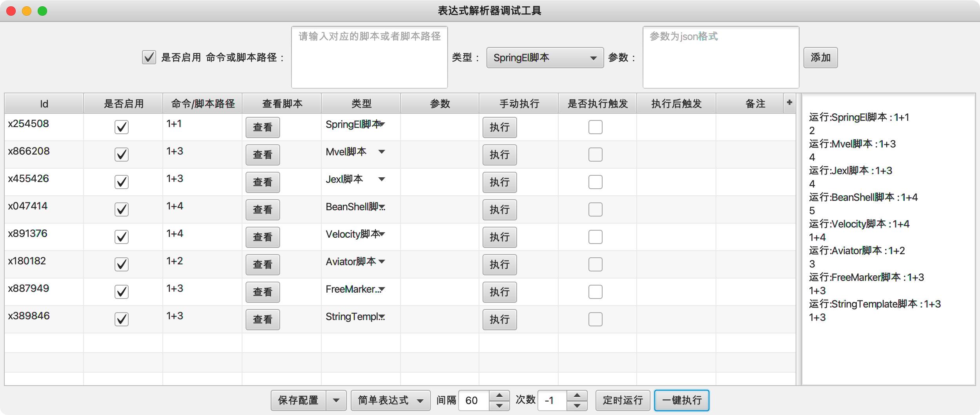Image resolution: width=980 pixels, height=415 pixels.
Task: Increase 次数 value with up arrow
Action: [x=577, y=395]
